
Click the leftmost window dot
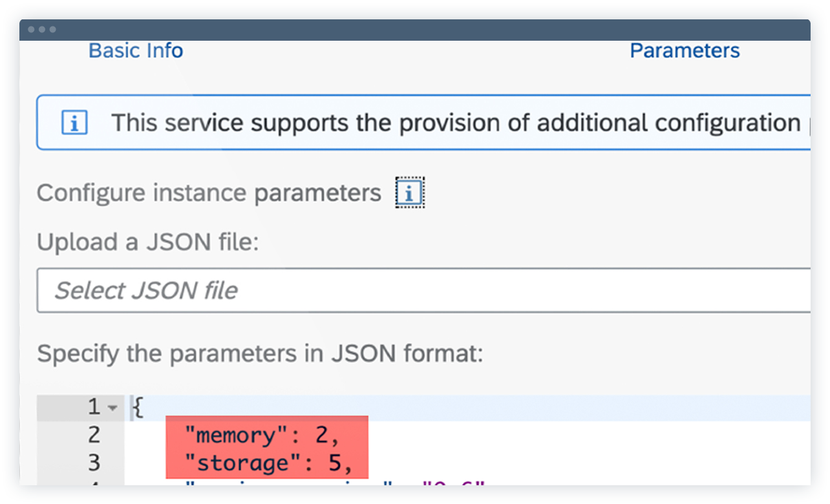pyautogui.click(x=32, y=29)
